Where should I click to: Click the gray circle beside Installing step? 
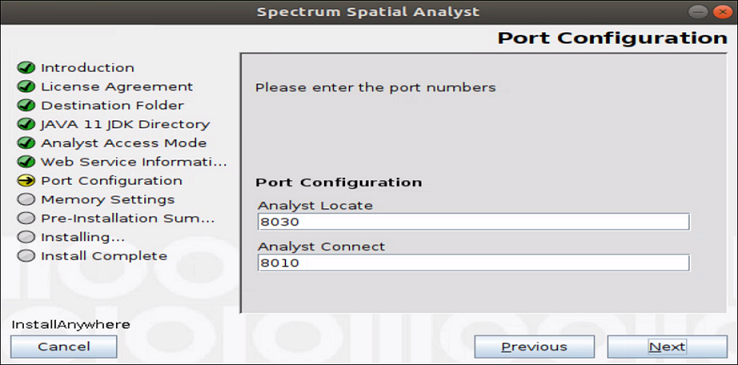point(26,237)
